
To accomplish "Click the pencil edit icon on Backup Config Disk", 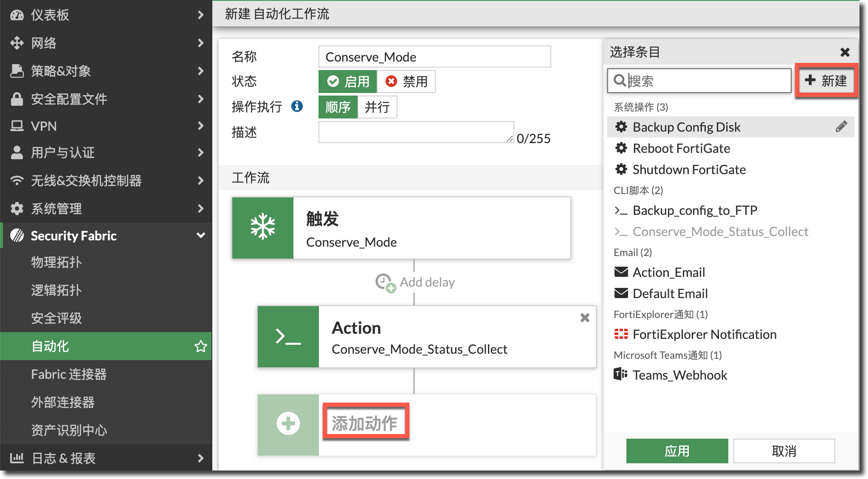I will coord(841,127).
